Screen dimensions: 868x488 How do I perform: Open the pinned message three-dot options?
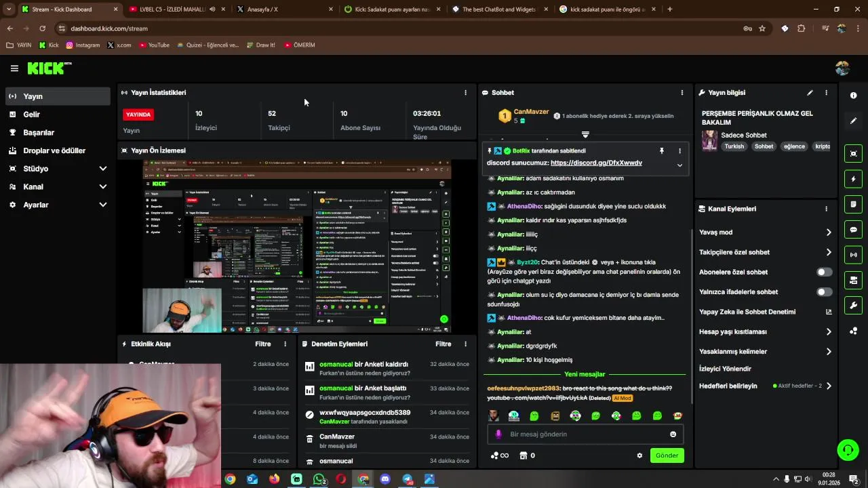pyautogui.click(x=679, y=150)
